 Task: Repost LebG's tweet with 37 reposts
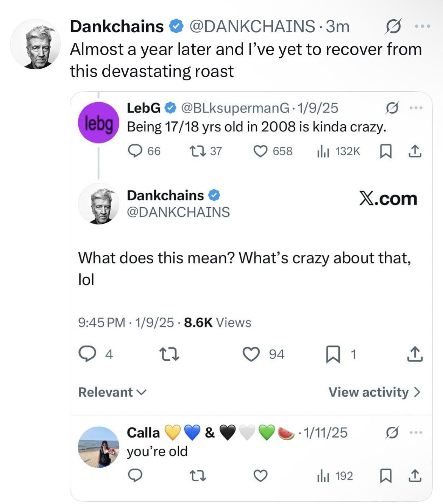[x=197, y=152]
